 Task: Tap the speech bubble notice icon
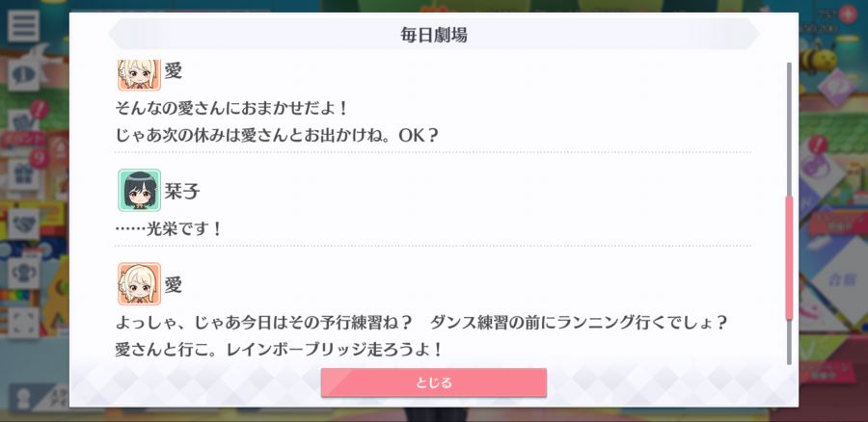[x=23, y=74]
